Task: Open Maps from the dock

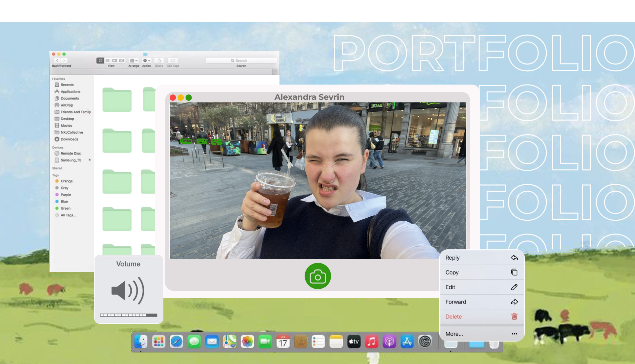Action: [x=230, y=342]
